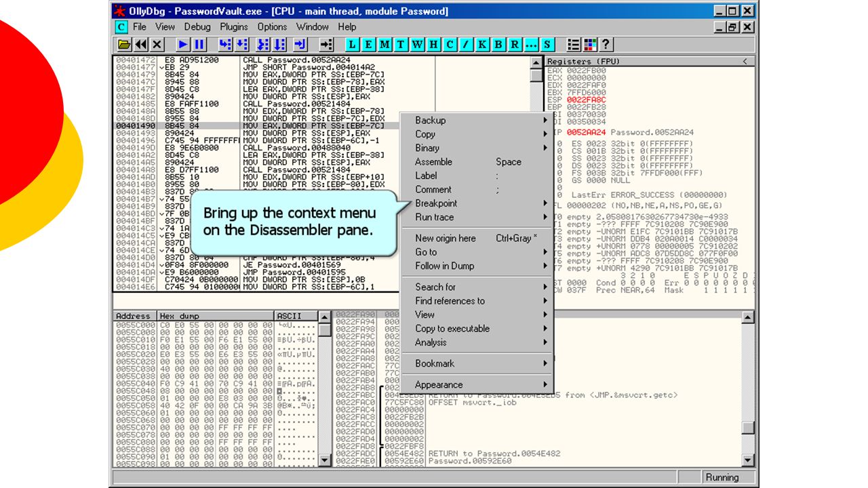
Task: Open Executable modules with E button
Action: click(x=369, y=45)
